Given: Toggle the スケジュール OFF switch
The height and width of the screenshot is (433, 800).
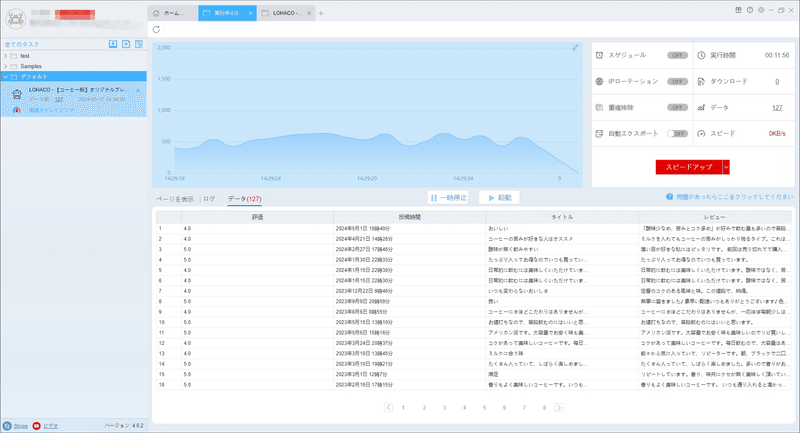Looking at the screenshot, I should tap(677, 55).
